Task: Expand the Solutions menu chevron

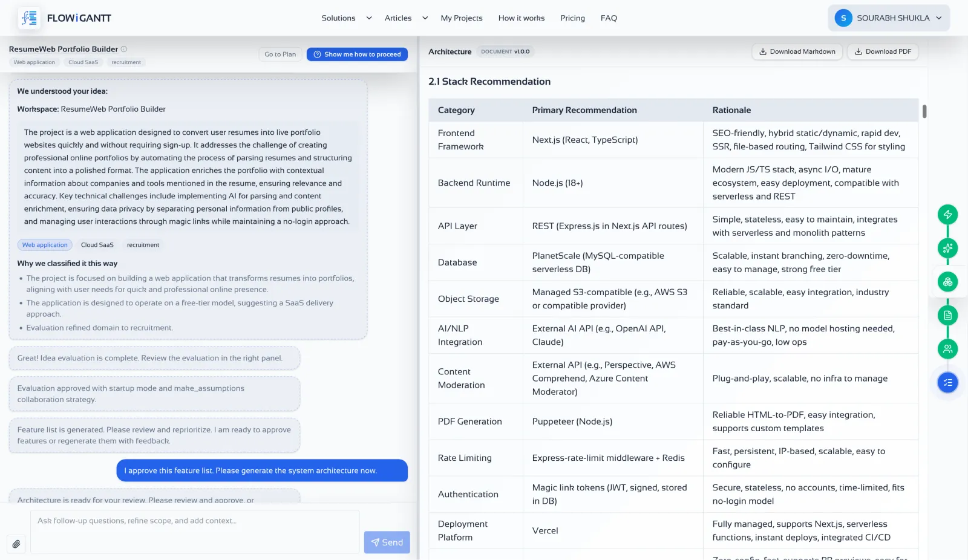Action: click(x=369, y=18)
